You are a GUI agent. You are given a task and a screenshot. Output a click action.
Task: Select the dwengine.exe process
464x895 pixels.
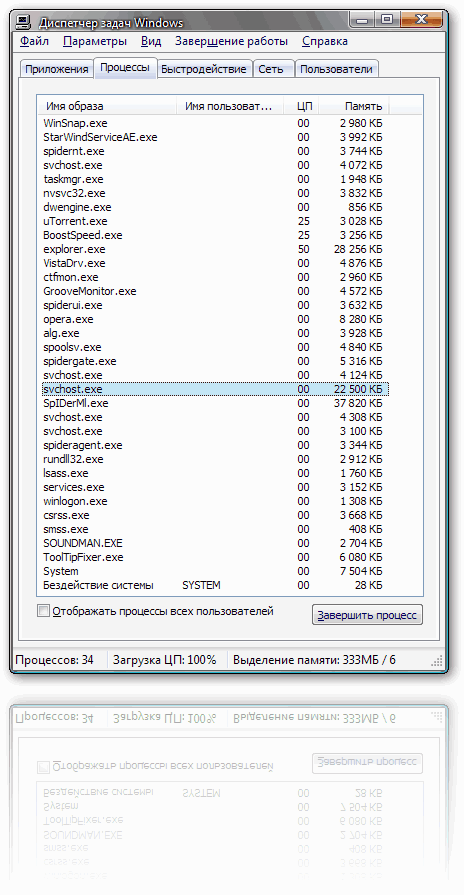[216, 207]
